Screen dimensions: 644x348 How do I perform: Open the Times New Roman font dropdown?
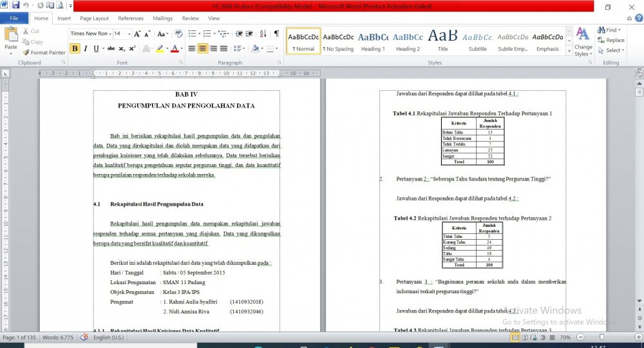coord(110,34)
